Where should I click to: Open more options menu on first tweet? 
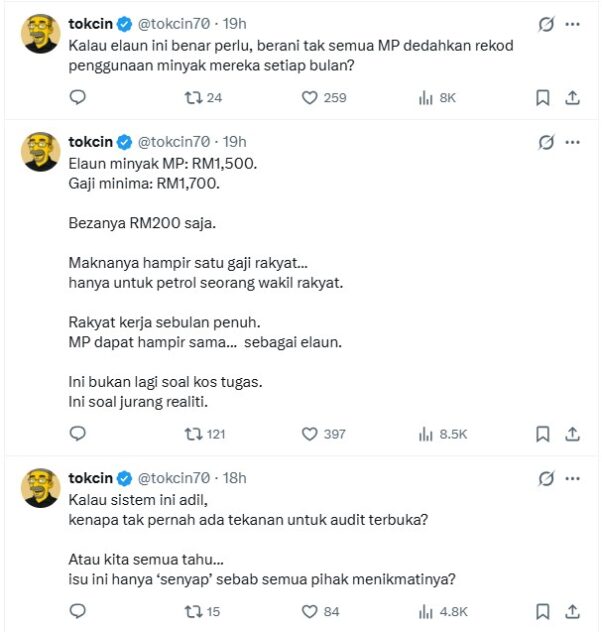573,24
